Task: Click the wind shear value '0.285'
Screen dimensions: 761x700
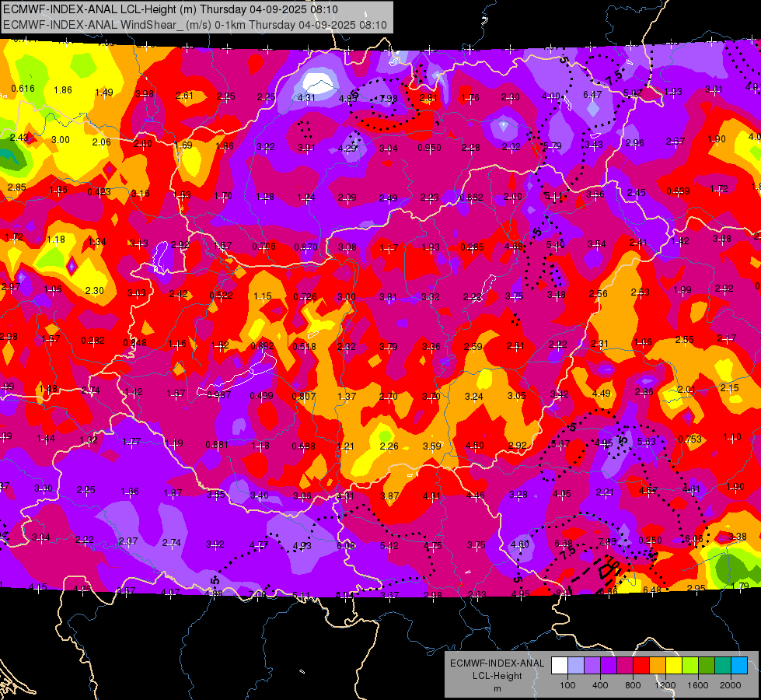Action: coord(473,247)
